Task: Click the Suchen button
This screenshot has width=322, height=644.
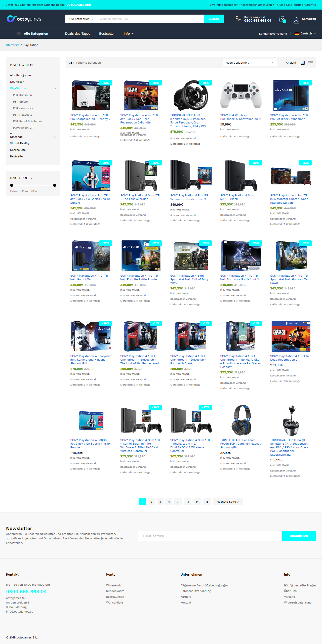Action: (214, 19)
